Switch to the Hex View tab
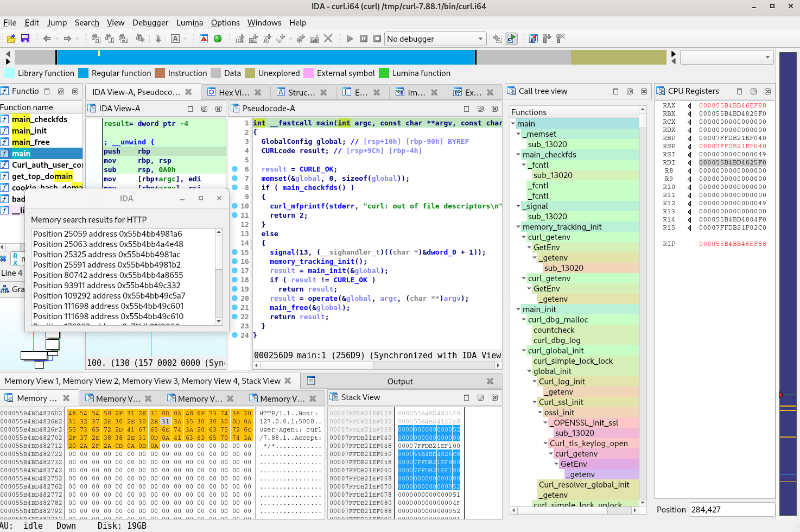Viewport: 800px width, 532px height. 233,92
